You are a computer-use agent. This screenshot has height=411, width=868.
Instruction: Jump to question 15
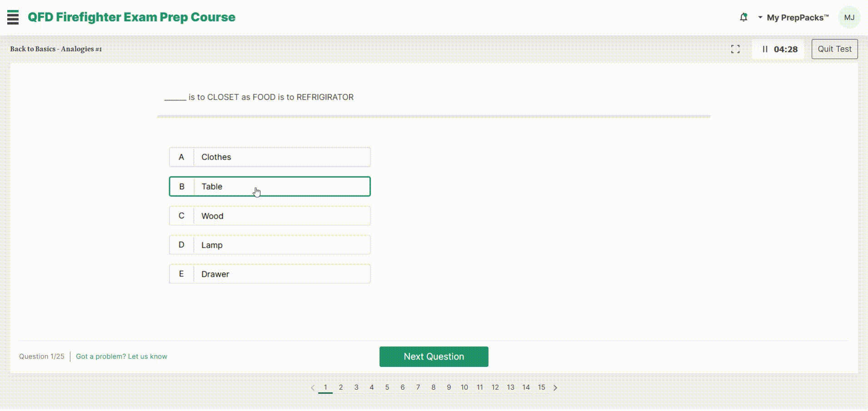pos(542,387)
